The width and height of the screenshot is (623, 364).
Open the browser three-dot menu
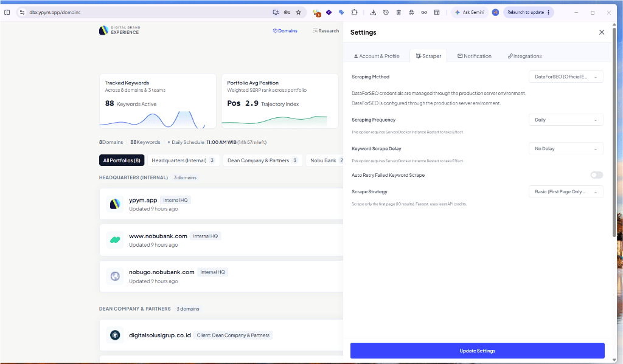(x=549, y=12)
